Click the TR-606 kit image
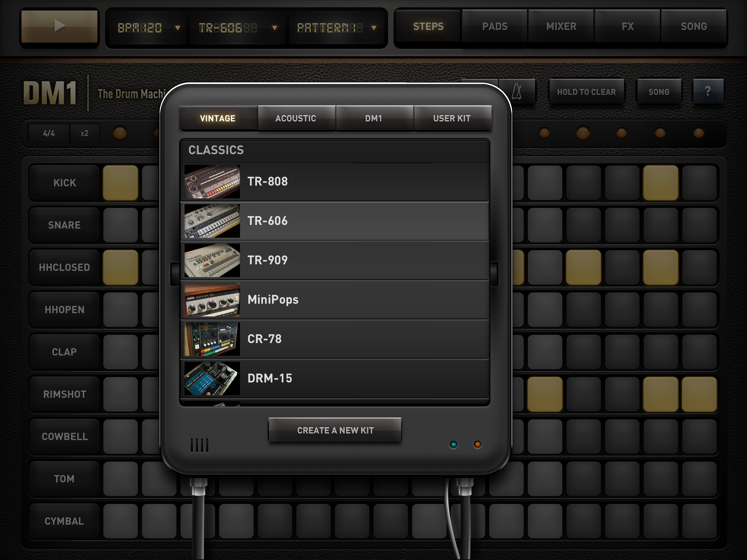The height and width of the screenshot is (560, 747). coord(212,221)
